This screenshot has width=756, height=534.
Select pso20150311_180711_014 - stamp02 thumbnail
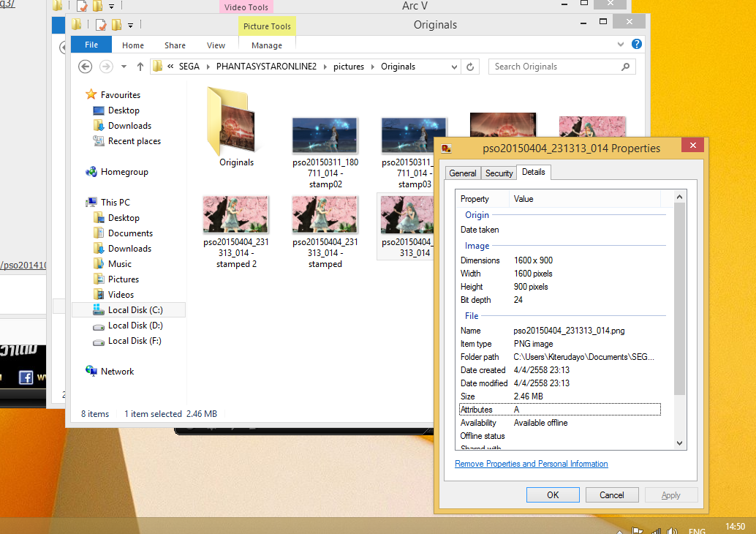[x=325, y=135]
